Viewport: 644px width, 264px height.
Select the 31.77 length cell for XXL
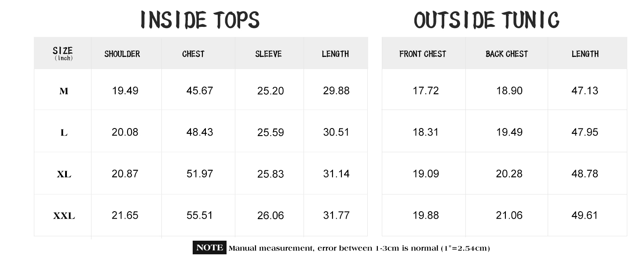336,215
